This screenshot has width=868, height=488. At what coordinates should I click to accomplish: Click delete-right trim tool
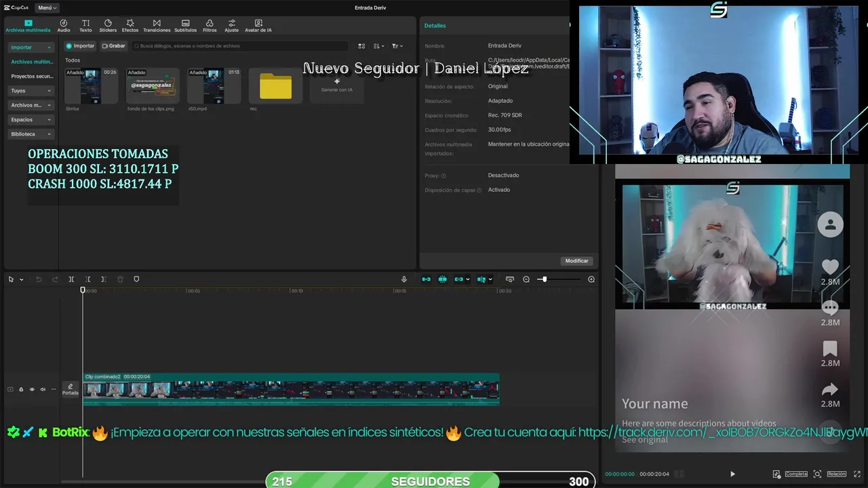[103, 279]
